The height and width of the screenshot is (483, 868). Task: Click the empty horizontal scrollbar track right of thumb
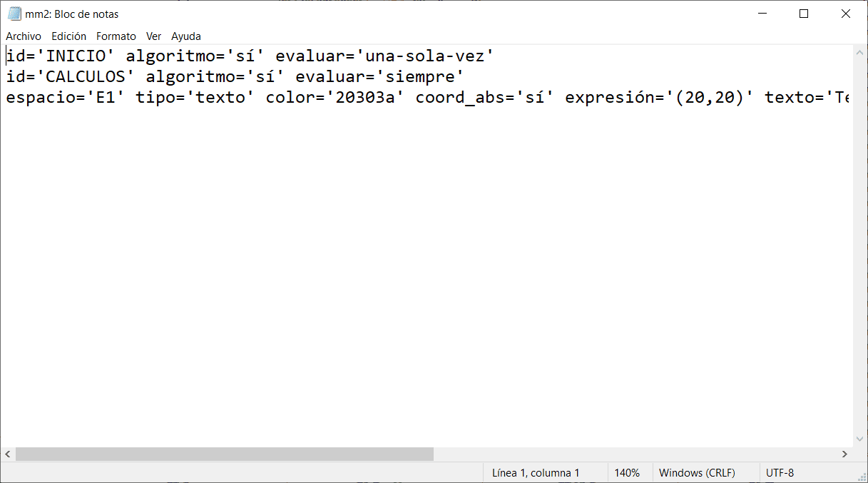pos(635,454)
